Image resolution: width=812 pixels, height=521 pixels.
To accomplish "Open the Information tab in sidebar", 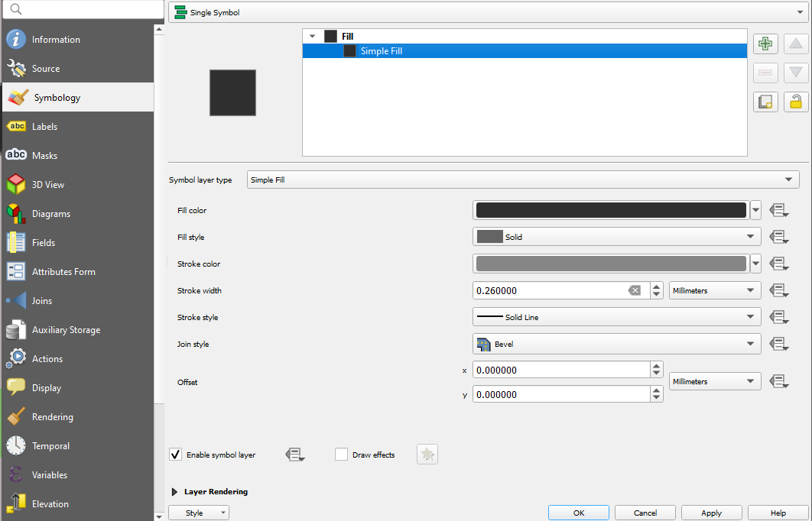I will 78,39.
